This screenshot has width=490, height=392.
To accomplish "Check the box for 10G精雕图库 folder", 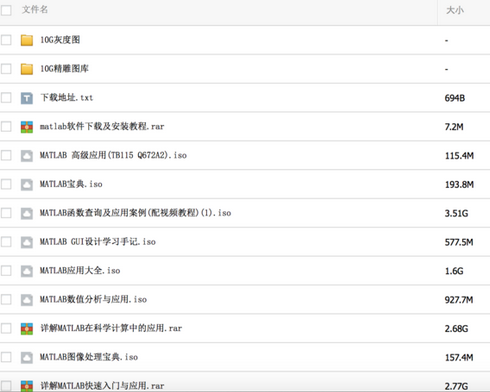I will tap(6, 69).
